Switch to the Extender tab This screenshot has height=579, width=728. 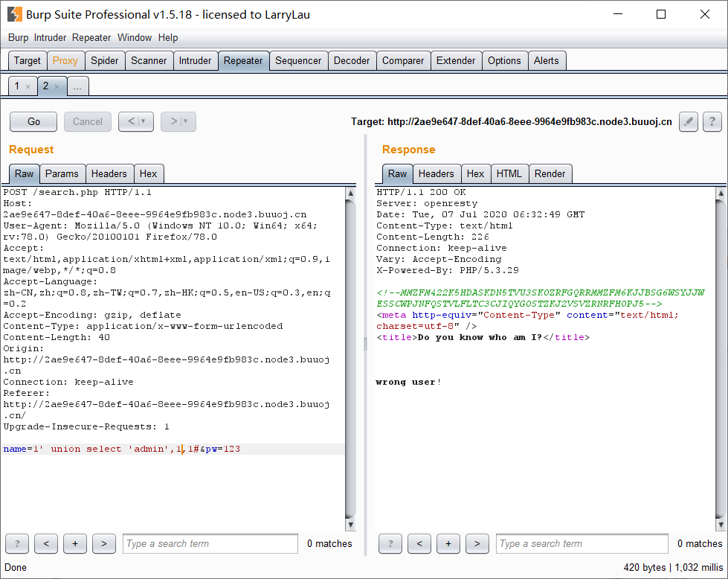tap(456, 61)
